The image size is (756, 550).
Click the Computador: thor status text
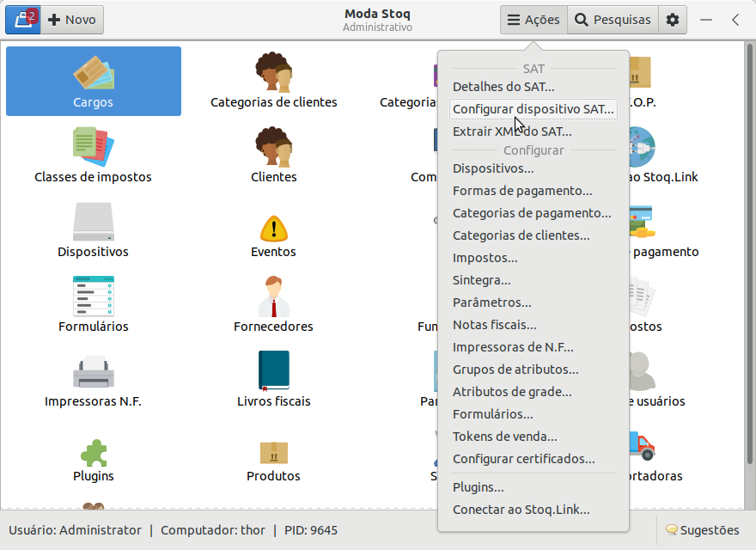[x=213, y=530]
